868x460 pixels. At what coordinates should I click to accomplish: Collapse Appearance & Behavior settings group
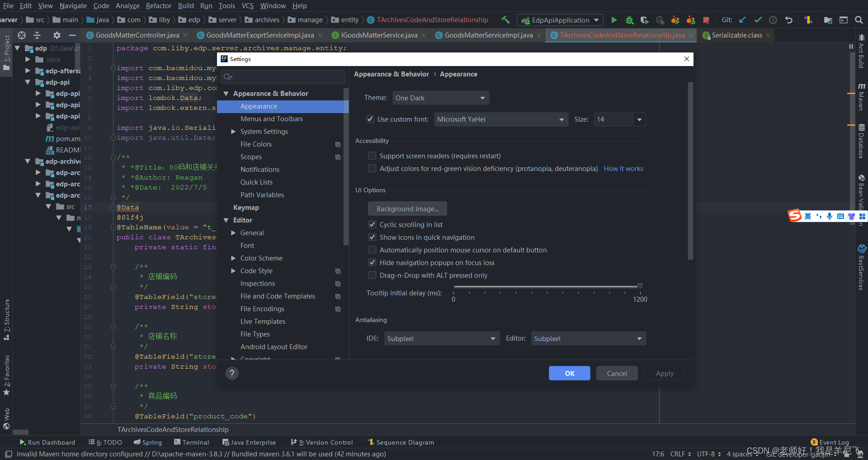click(226, 94)
